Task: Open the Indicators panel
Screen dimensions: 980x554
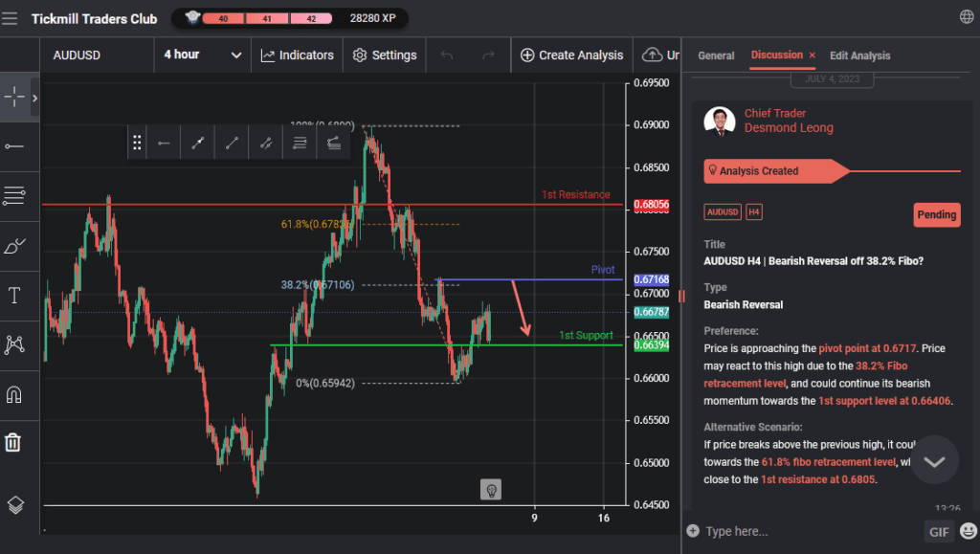Action: point(298,55)
